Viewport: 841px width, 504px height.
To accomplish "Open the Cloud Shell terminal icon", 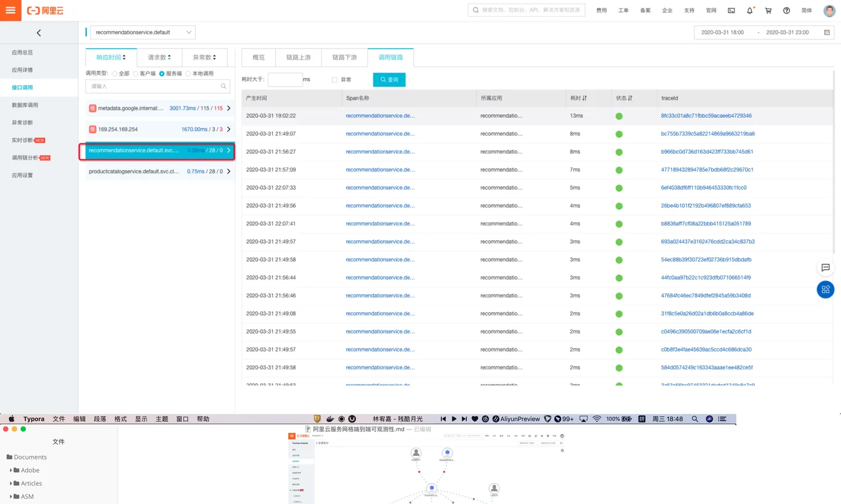I will pos(731,10).
